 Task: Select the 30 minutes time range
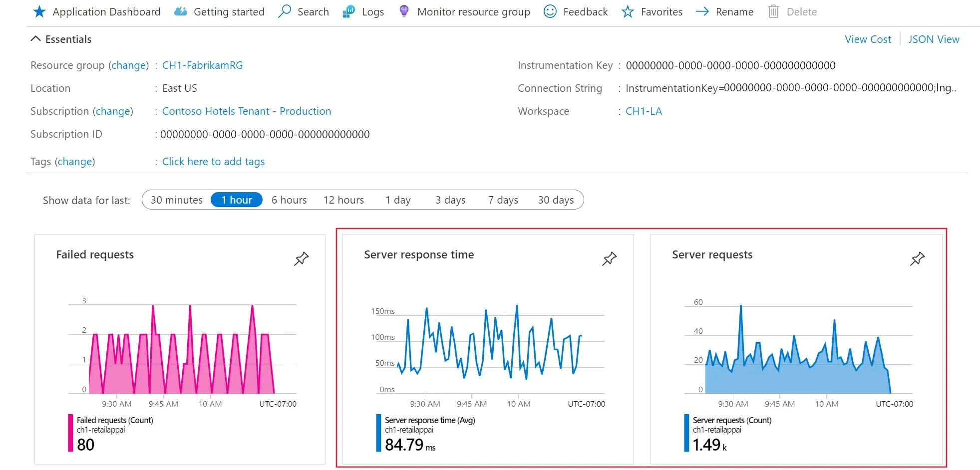tap(177, 200)
